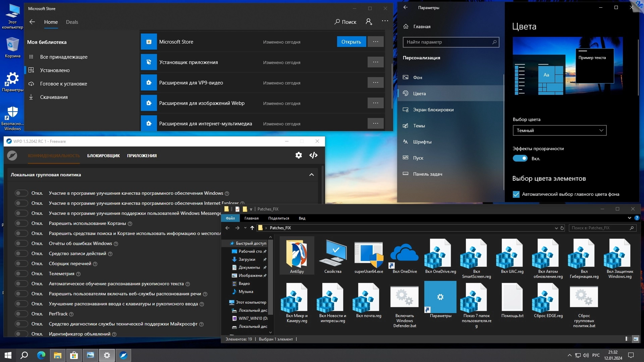Click WPD settings gear icon

coord(299,155)
